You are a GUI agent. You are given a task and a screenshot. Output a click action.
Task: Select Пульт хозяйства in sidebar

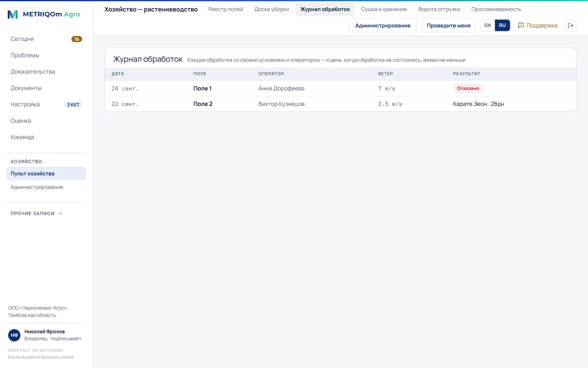pyautogui.click(x=46, y=174)
